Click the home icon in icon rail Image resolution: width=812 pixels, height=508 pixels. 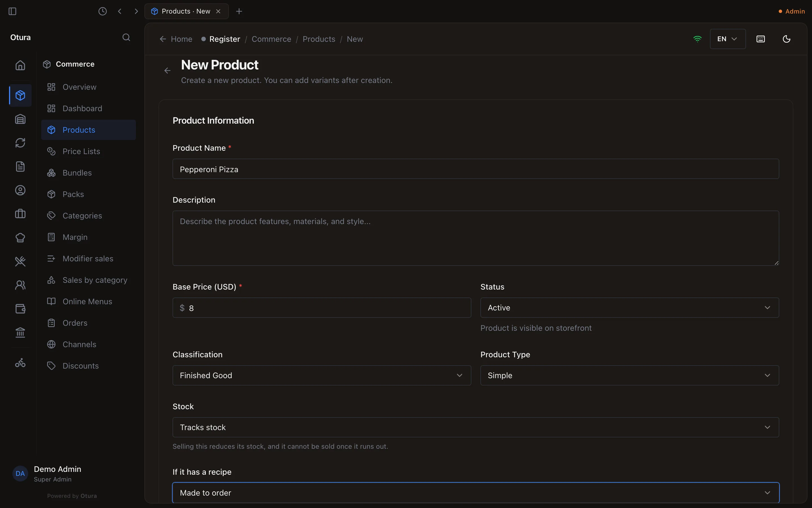pos(20,65)
